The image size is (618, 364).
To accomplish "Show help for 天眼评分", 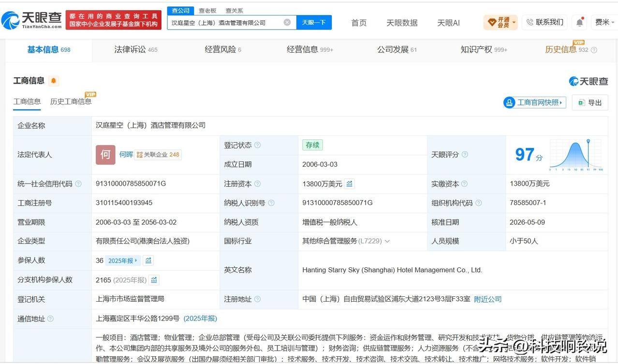I will coord(465,155).
